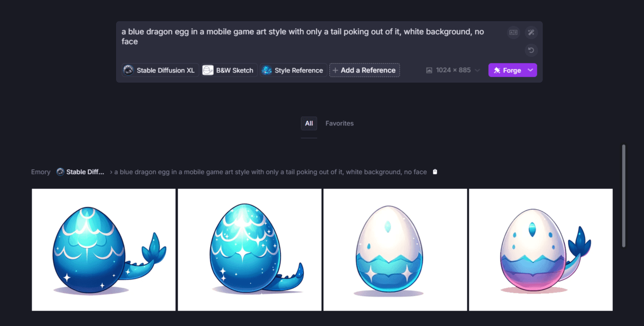Click Add a Reference button
Screen dimensions: 644x326
pyautogui.click(x=365, y=70)
